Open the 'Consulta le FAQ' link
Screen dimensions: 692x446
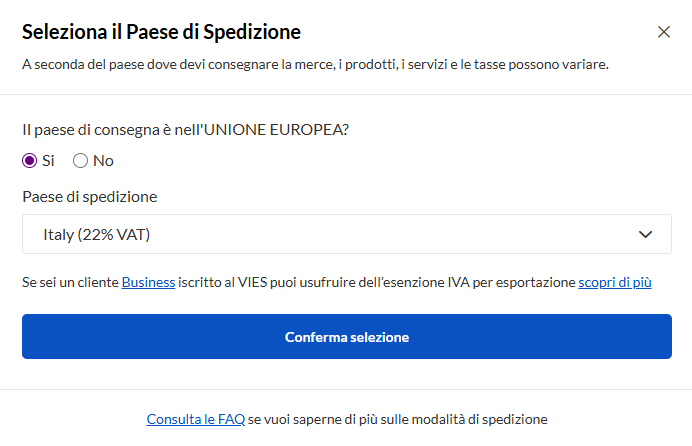tap(195, 419)
